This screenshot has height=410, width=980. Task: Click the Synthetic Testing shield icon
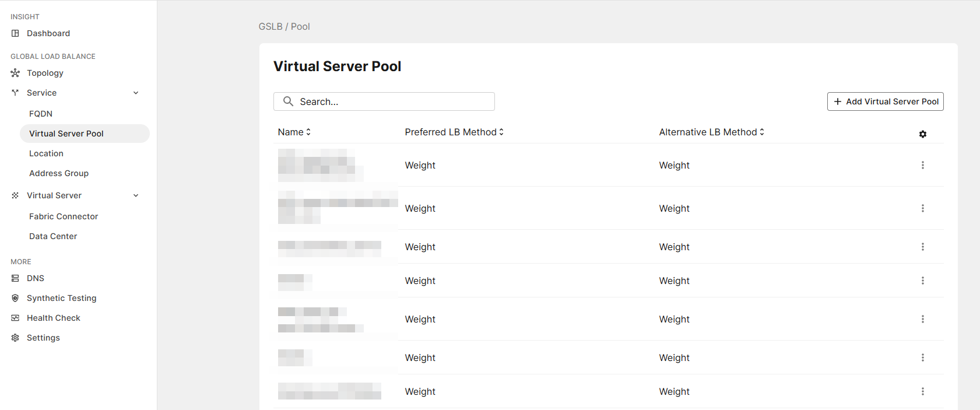coord(15,298)
